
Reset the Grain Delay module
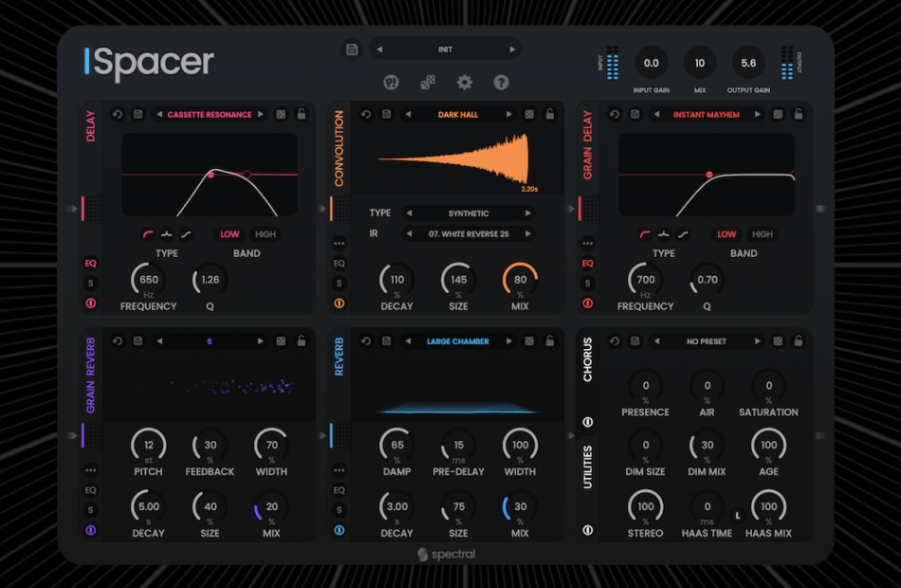click(615, 115)
